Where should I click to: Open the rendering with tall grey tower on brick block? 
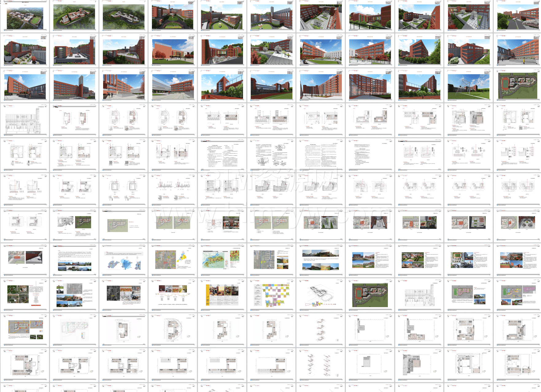74,85
